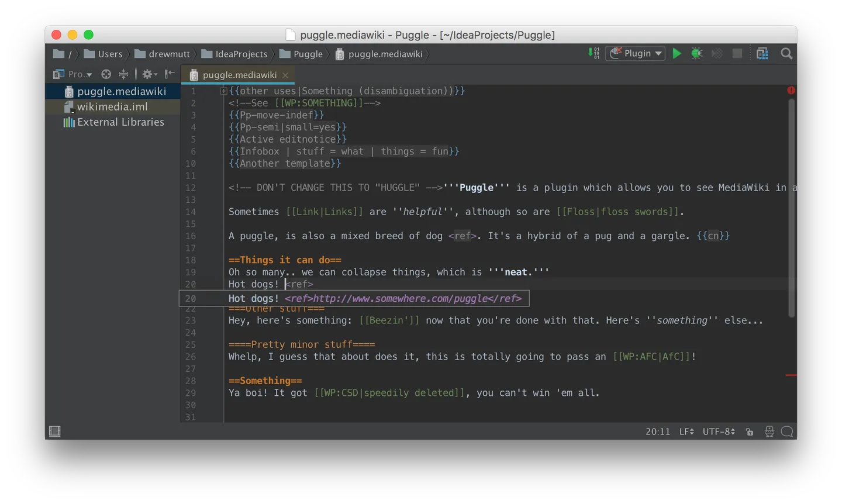Click the IdeaProjects breadcrumb
This screenshot has width=842, height=504.
point(234,54)
